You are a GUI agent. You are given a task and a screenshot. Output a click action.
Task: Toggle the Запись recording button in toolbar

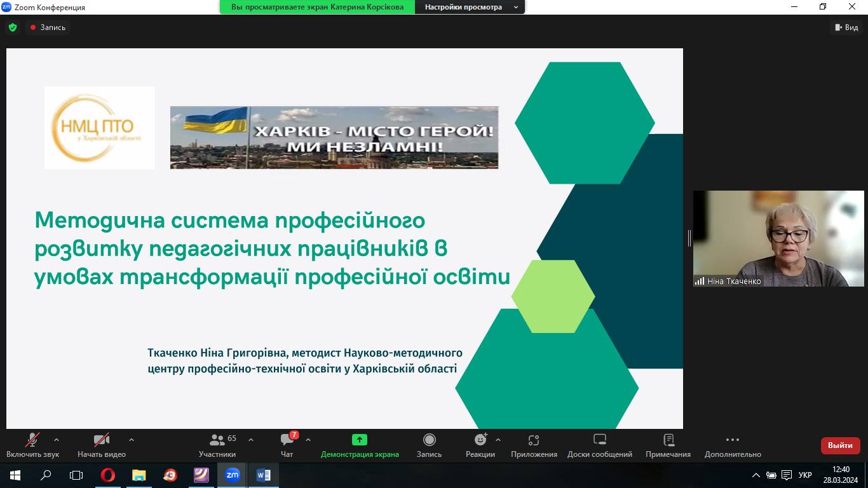click(x=429, y=445)
